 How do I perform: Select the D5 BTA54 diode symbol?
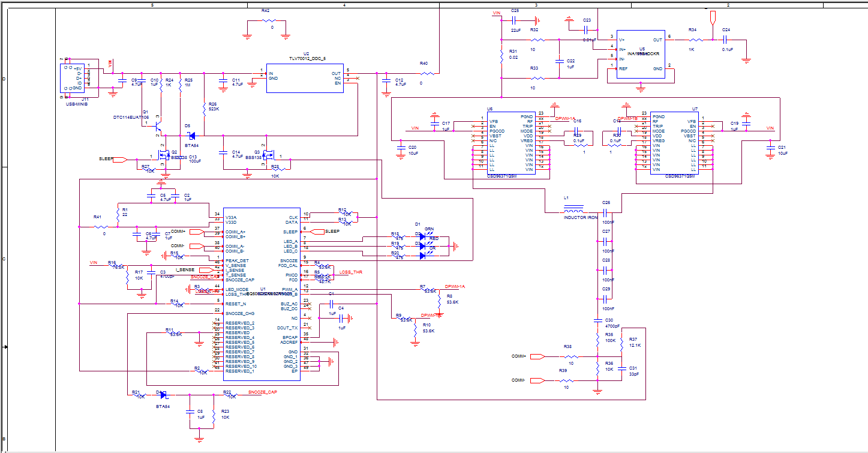pyautogui.click(x=191, y=137)
